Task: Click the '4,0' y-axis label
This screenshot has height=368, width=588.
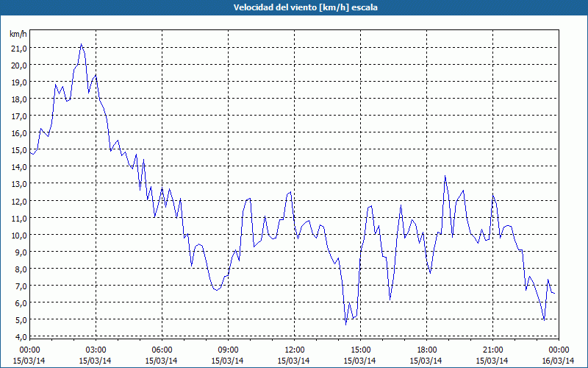Action: (x=21, y=337)
